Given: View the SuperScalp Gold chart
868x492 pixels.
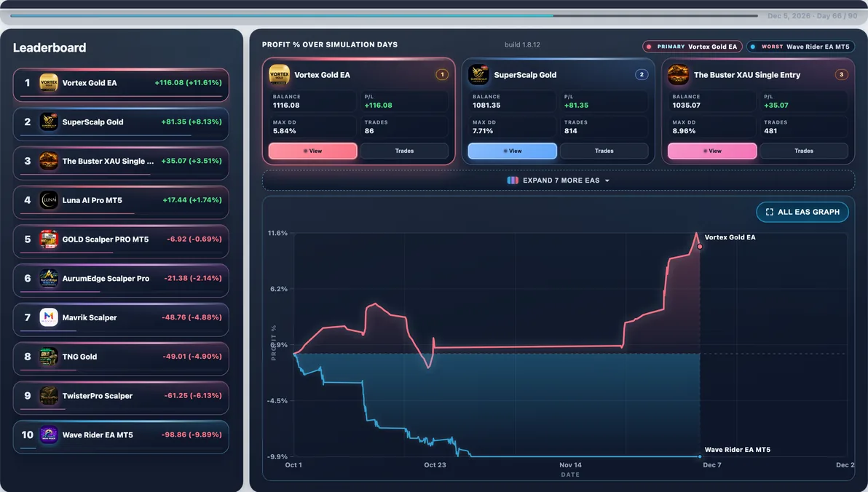Looking at the screenshot, I should click(x=513, y=151).
